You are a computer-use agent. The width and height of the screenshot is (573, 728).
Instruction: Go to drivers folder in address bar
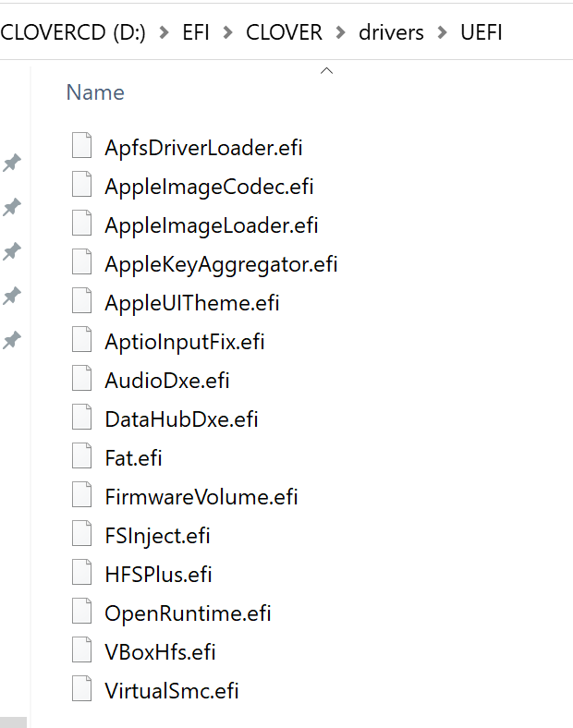tap(392, 32)
